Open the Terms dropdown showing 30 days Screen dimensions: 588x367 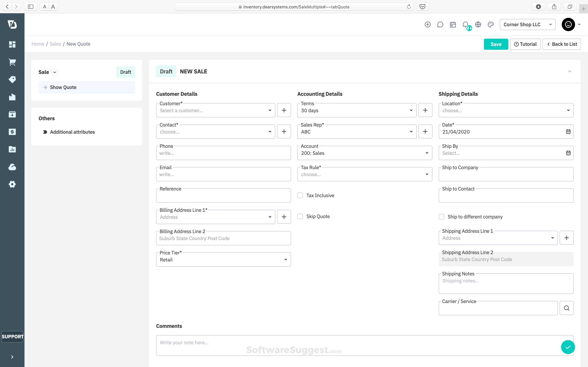pyautogui.click(x=356, y=110)
